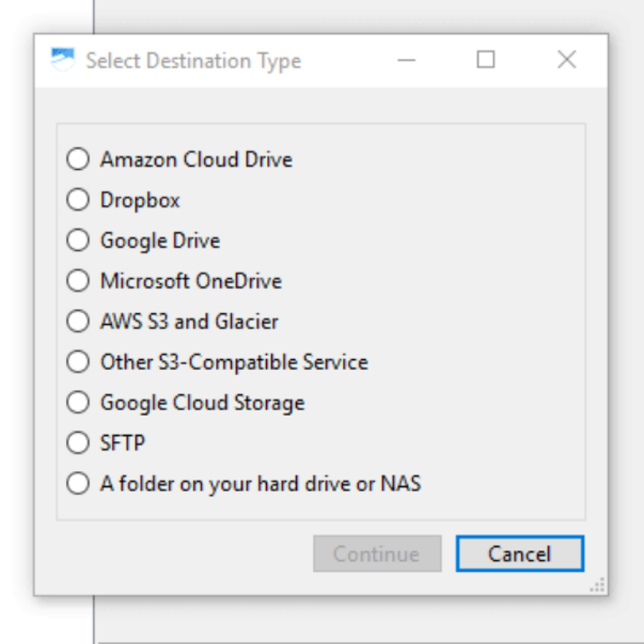Open the app icon in title bar

tap(63, 60)
